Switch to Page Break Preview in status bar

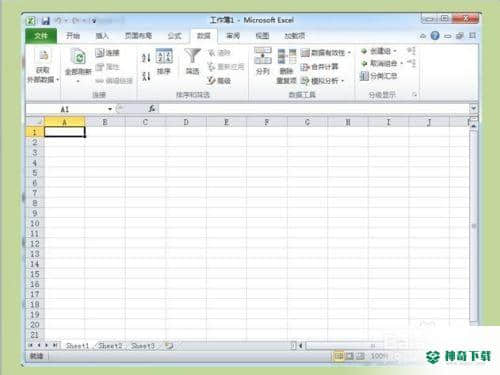(x=360, y=356)
